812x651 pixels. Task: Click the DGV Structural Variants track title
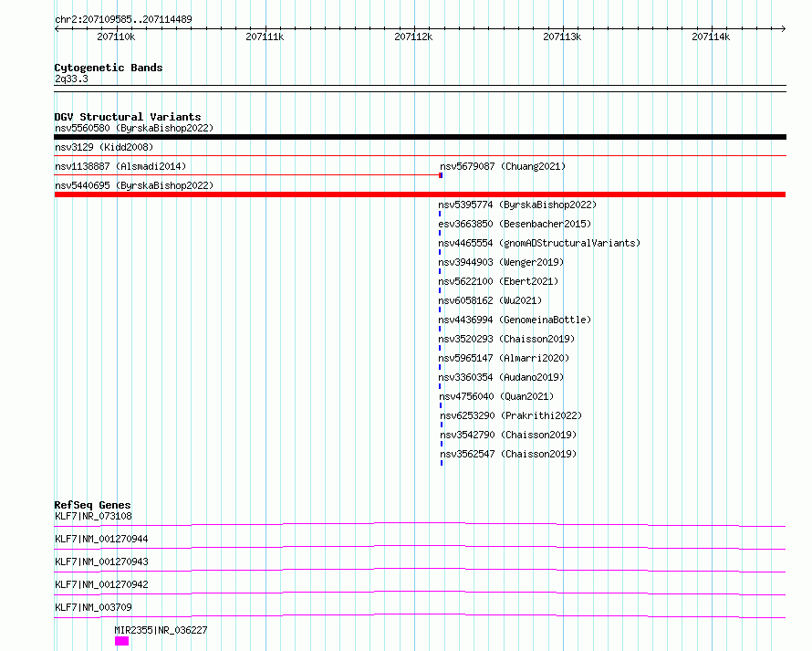click(128, 117)
